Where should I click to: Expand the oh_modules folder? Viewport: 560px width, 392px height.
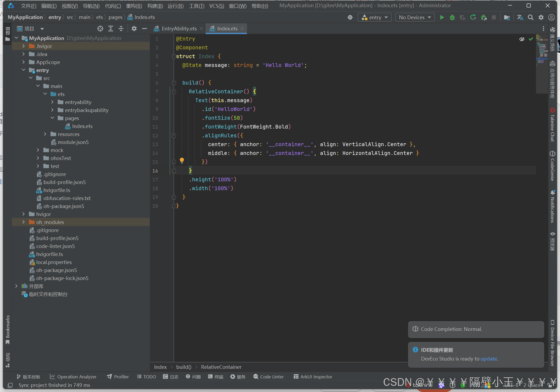23,222
